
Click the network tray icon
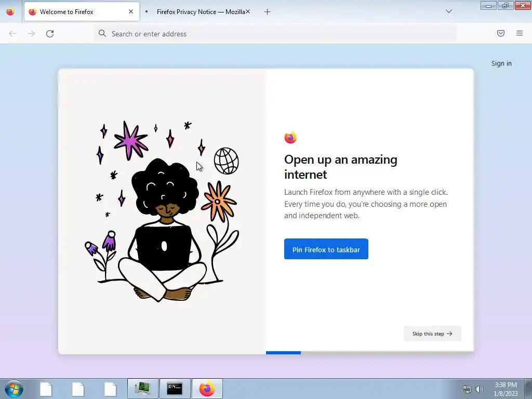(467, 389)
